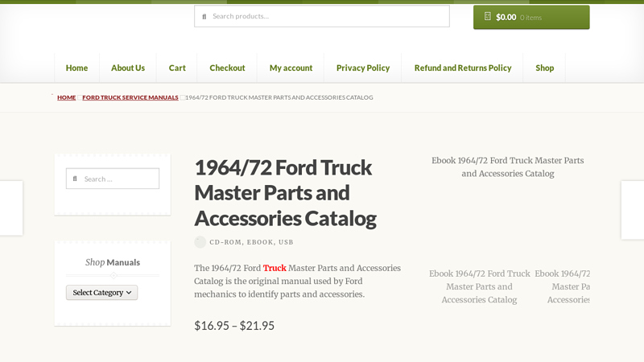Focus the Search products field
This screenshot has height=362, width=644.
click(321, 16)
